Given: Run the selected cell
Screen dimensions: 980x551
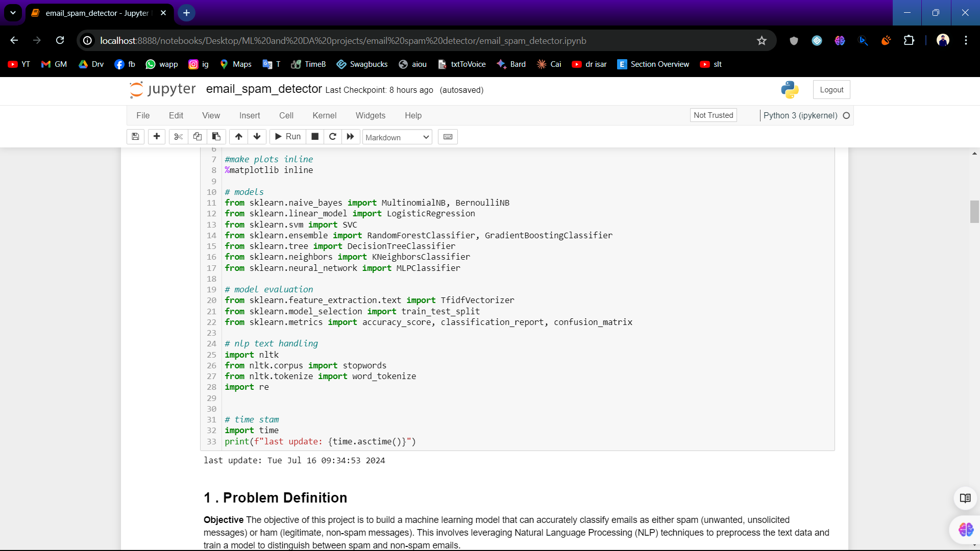Looking at the screenshot, I should (x=288, y=137).
